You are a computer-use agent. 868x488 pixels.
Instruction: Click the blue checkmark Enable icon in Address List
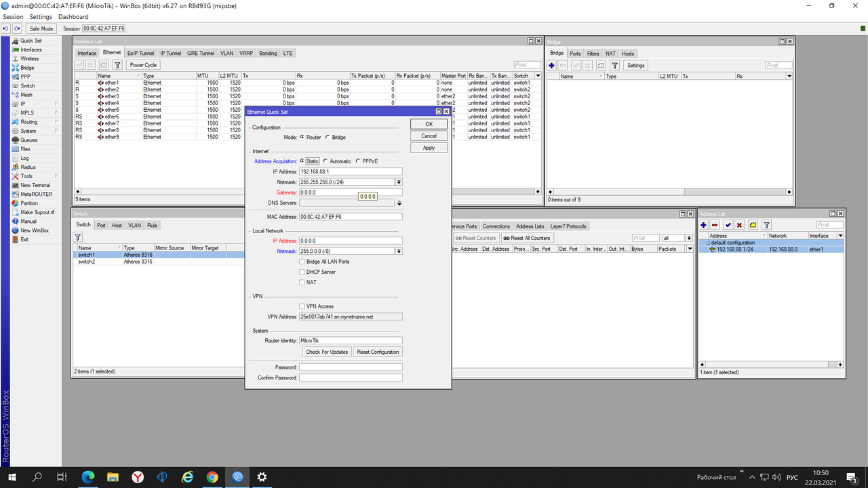pos(728,225)
